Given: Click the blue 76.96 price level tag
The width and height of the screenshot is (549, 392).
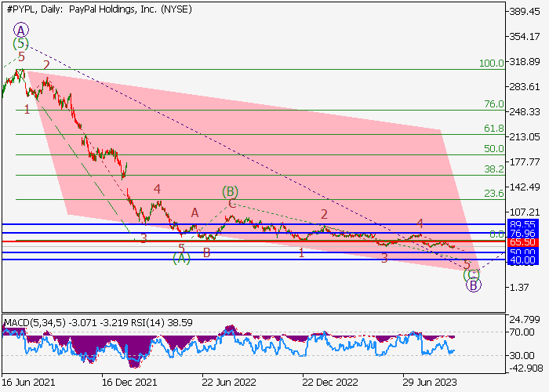Looking at the screenshot, I should pos(522,234).
